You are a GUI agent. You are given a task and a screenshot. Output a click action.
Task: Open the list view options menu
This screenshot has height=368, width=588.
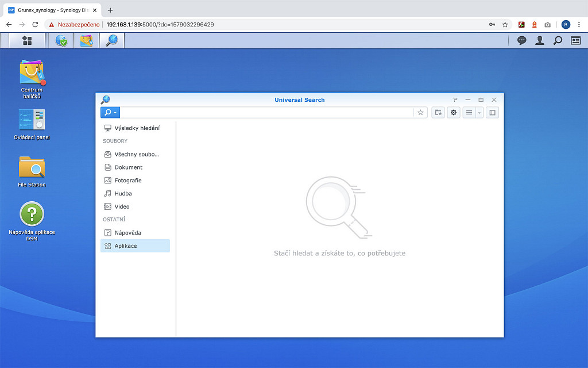tap(469, 112)
